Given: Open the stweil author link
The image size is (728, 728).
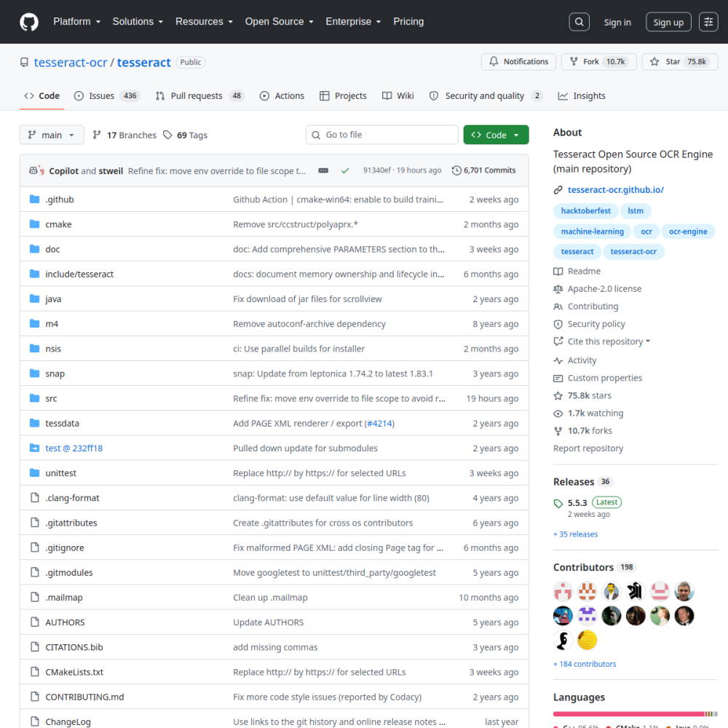Looking at the screenshot, I should (111, 171).
